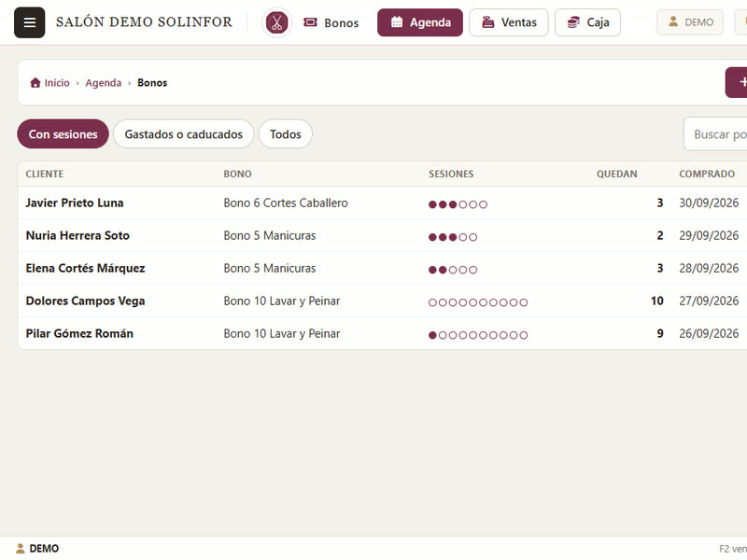Click the scissors salon logo icon

click(276, 22)
